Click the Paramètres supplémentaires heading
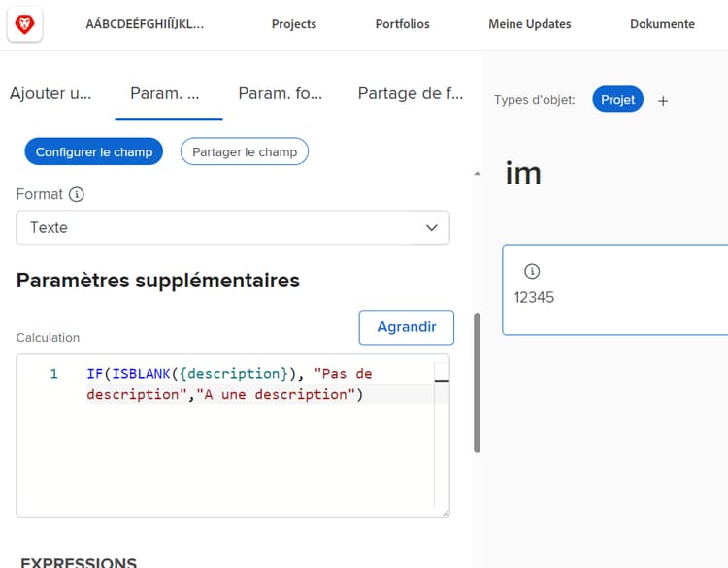The height and width of the screenshot is (568, 728). tap(158, 281)
